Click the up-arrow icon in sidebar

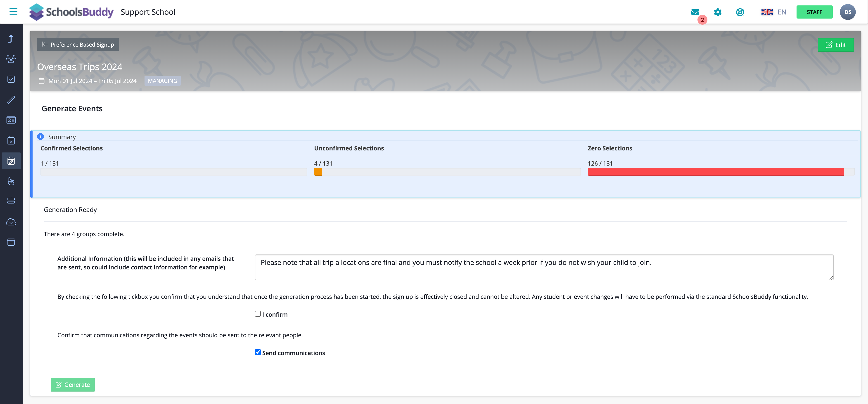click(x=11, y=38)
